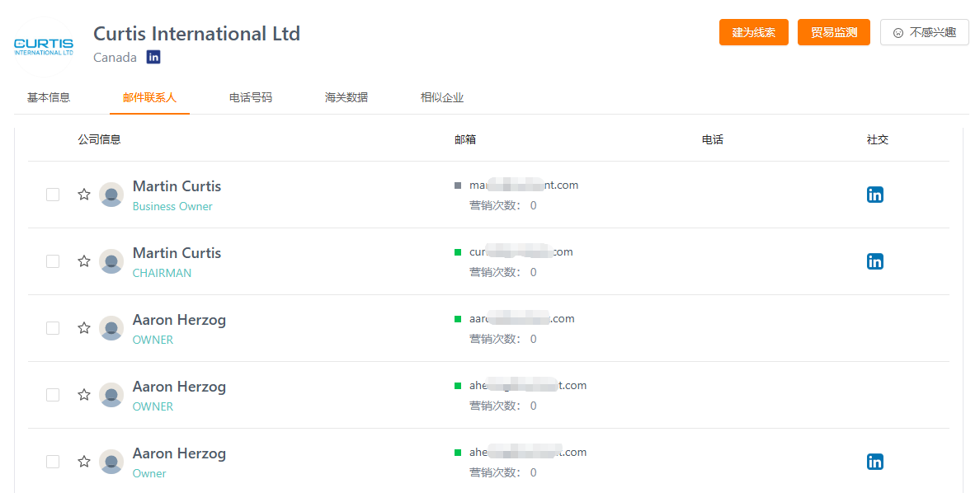Viewport: 980px width, 493px height.
Task: Tick checkbox for Martin Curtis Business Owner
Action: coord(53,195)
